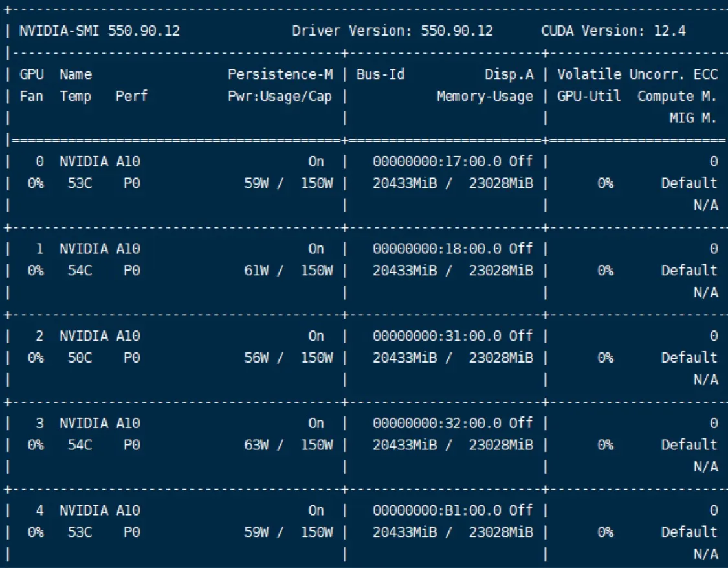Select the "56W" power draw value
The width and height of the screenshot is (728, 568).
257,358
